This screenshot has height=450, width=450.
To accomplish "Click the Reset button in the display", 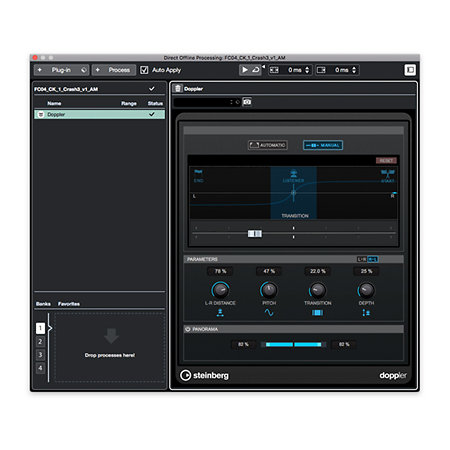I will pos(386,161).
